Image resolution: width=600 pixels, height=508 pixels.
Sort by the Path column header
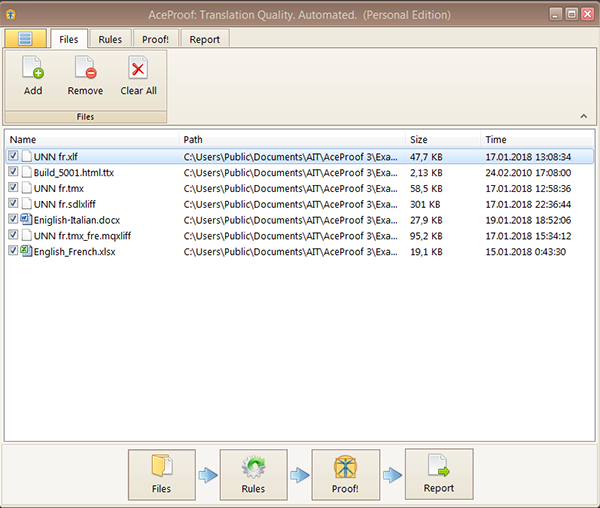[x=292, y=139]
